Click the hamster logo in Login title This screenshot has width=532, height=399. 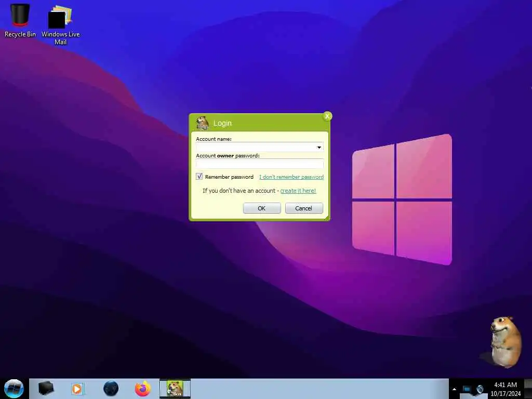[x=203, y=123]
